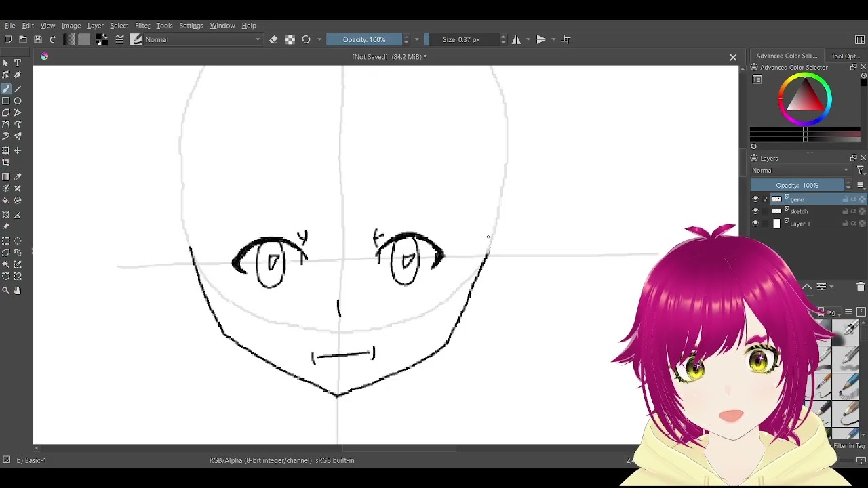Open the brush presets chooser
868x488 pixels.
click(136, 39)
